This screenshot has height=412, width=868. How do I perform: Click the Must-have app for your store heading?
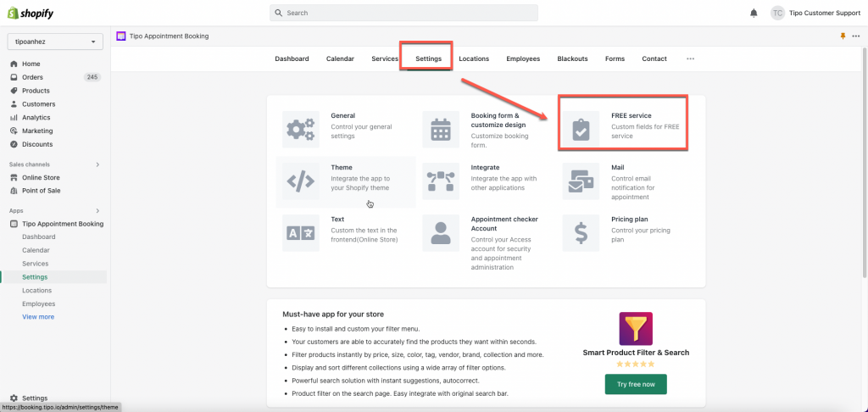tap(333, 315)
